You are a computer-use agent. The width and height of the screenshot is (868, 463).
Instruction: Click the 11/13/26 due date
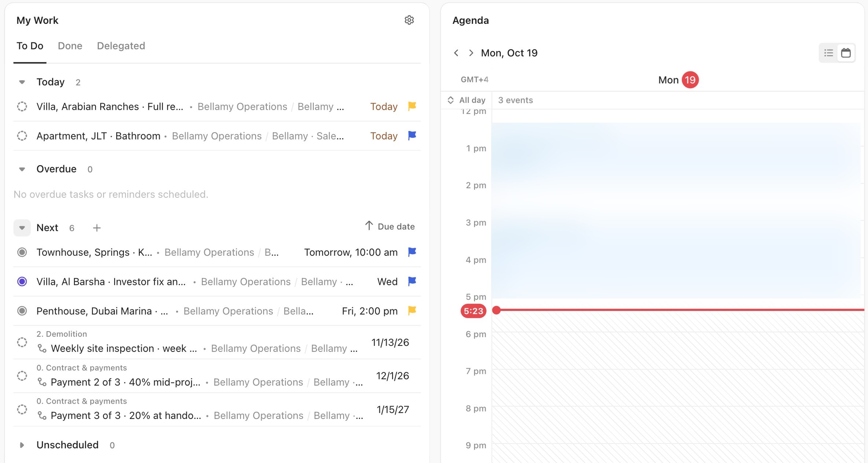click(x=390, y=342)
